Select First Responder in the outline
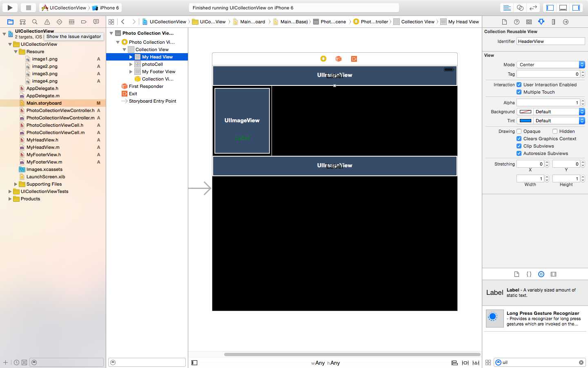 pyautogui.click(x=146, y=86)
